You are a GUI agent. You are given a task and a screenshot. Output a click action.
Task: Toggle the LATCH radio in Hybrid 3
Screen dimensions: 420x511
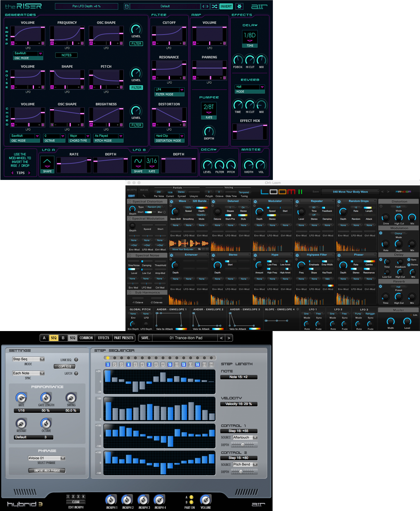[x=76, y=373]
